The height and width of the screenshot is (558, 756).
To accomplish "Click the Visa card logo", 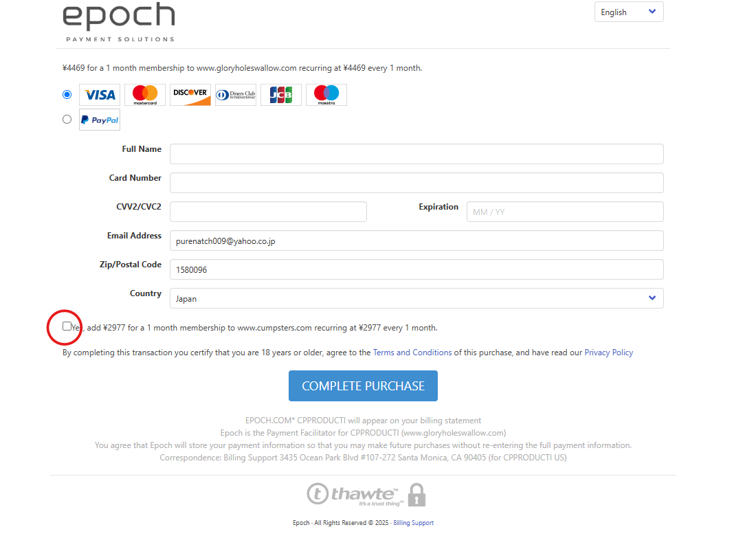I will [100, 95].
